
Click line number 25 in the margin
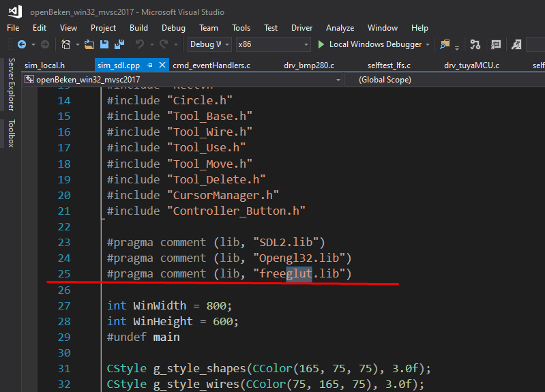tap(64, 274)
